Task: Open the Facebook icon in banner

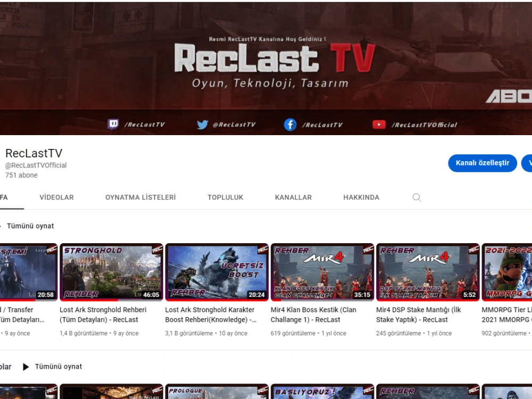Action: [290, 125]
